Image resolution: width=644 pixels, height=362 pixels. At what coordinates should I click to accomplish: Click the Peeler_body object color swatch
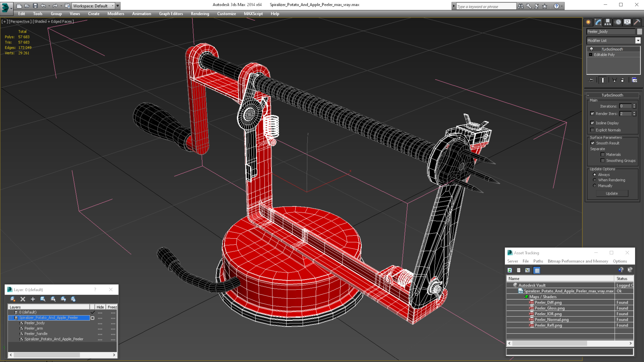point(639,32)
